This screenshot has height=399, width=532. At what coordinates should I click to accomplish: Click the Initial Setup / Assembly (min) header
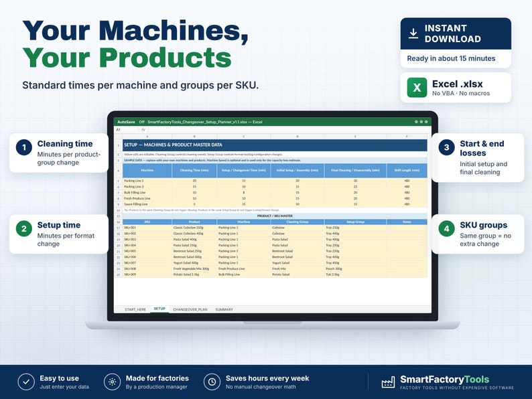297,171
